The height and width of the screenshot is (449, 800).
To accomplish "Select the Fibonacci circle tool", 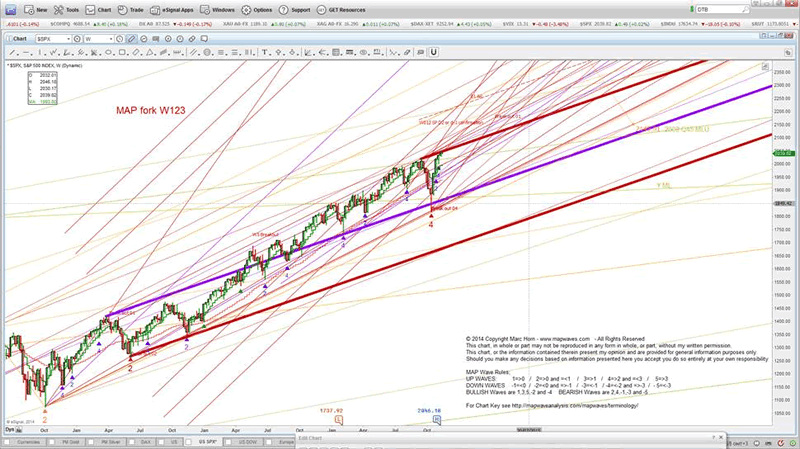I will click(207, 52).
